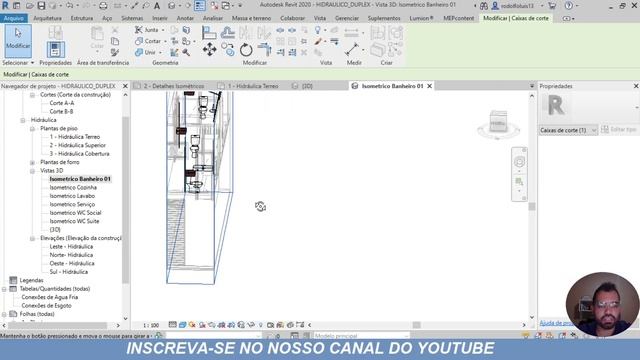Screen dimensions: 640x360
Task: Click the Zoom Region icon on navigation bar
Action: click(519, 181)
